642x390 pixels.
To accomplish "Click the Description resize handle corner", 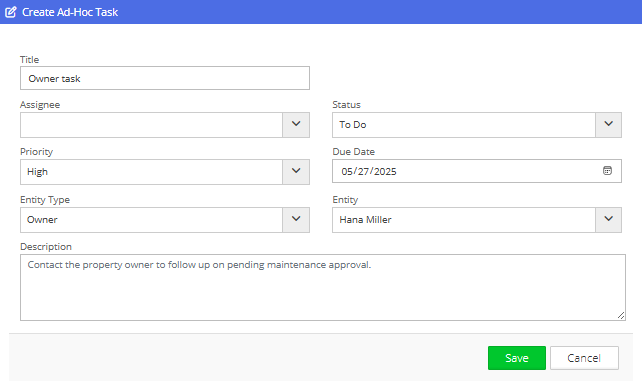I will 621,316.
